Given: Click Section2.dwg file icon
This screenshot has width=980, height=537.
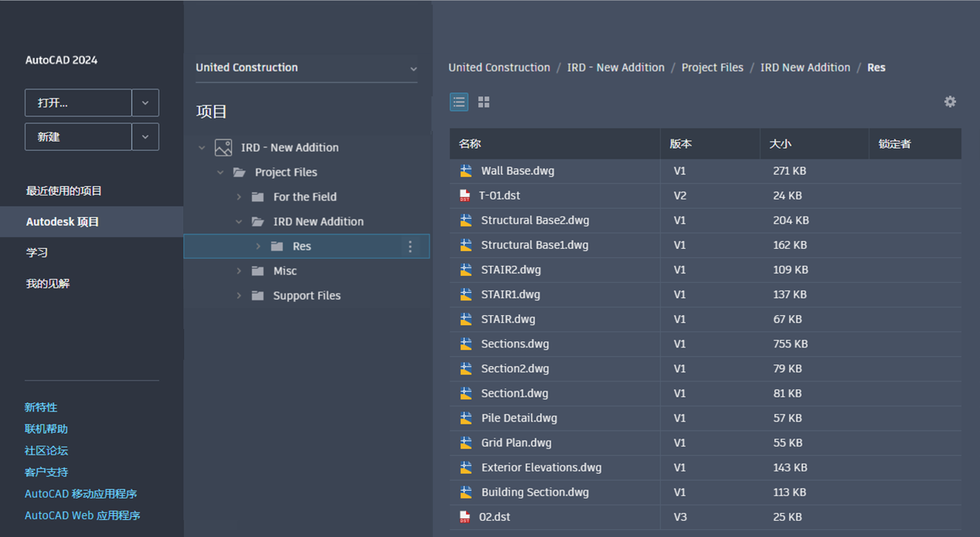Looking at the screenshot, I should (465, 368).
